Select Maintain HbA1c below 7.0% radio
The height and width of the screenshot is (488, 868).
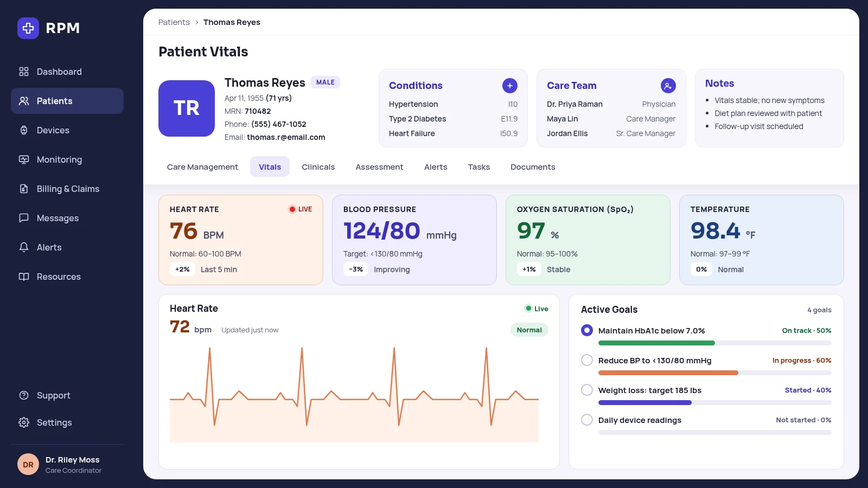[587, 330]
